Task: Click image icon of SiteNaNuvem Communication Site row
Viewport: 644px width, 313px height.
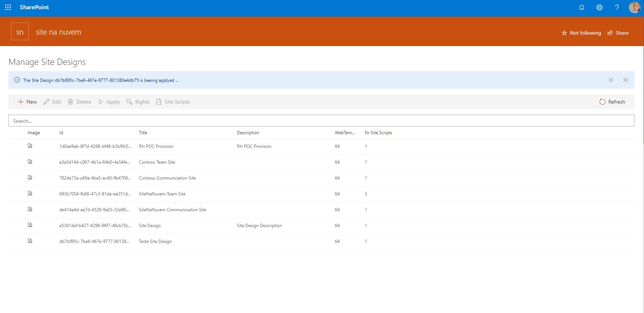Action: tap(30, 209)
